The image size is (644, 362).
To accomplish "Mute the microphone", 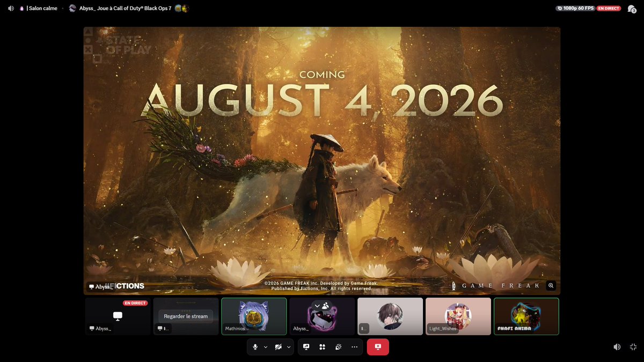I will [255, 347].
